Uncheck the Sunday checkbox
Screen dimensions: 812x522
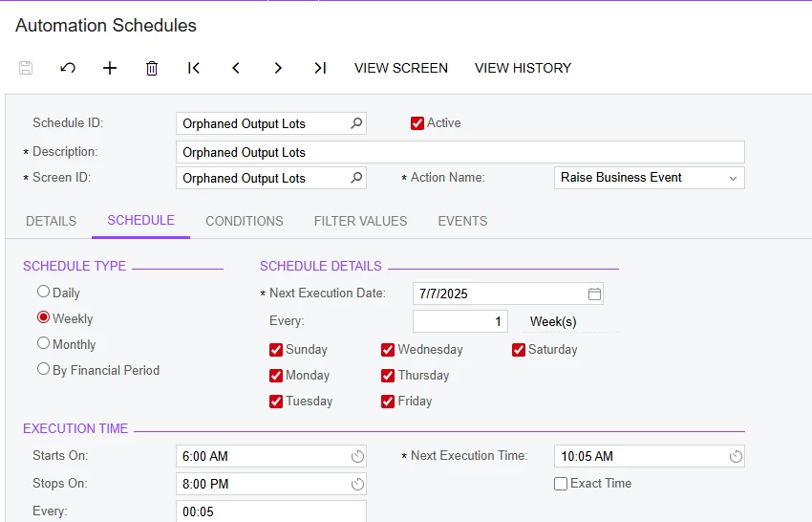click(x=276, y=350)
